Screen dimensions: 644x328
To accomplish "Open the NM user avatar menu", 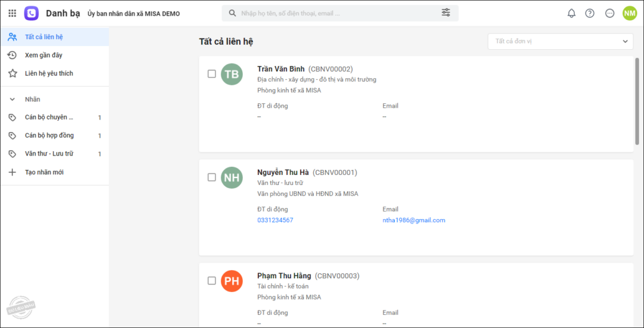I will 630,13.
